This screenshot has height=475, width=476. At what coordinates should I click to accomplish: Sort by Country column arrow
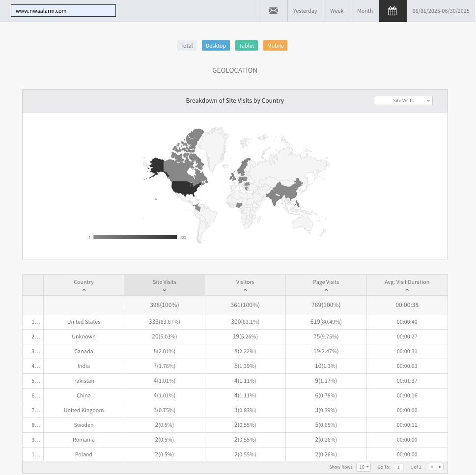tap(84, 290)
